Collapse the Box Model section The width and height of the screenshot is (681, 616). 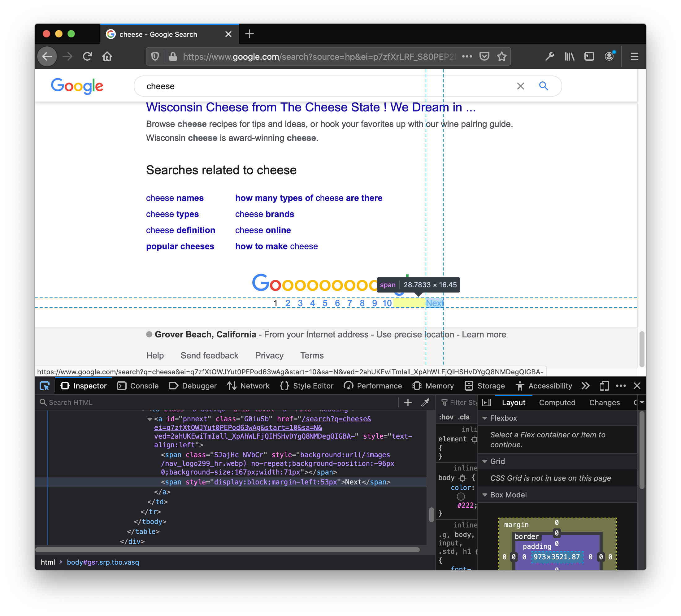pos(485,495)
